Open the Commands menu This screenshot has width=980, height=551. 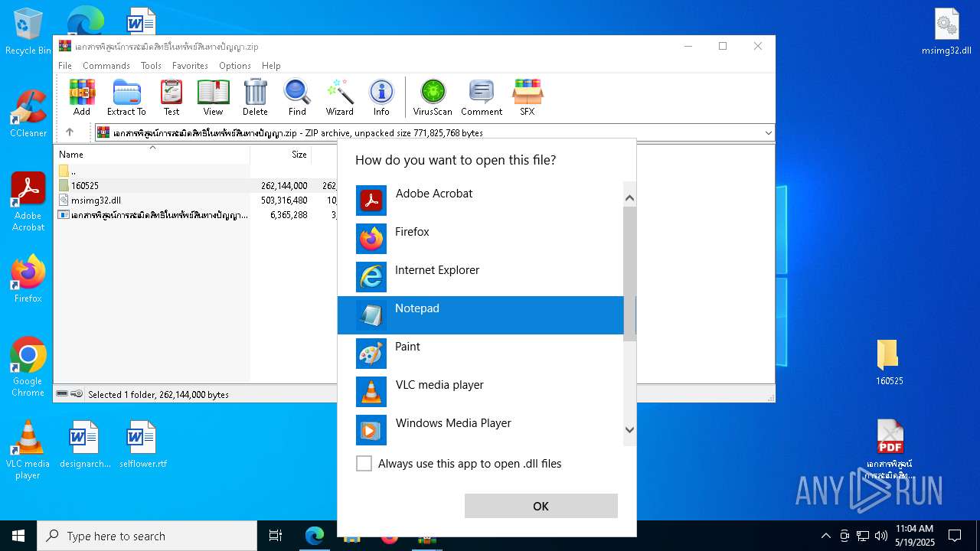click(x=106, y=66)
